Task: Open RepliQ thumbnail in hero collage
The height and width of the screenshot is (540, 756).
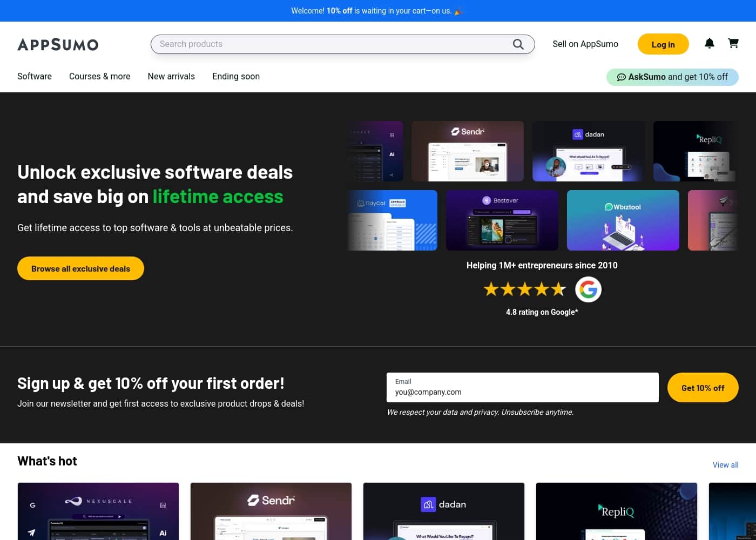Action: tap(696, 151)
